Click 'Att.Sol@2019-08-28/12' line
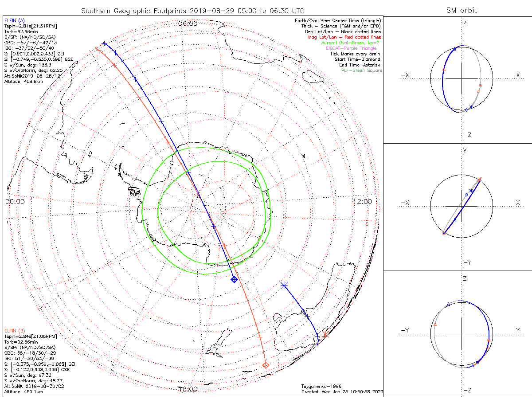Viewport: 532px width, 399px height. click(32, 76)
